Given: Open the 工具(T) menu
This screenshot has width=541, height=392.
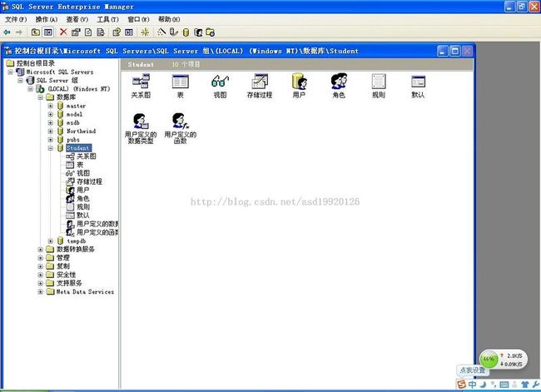Looking at the screenshot, I should pyautogui.click(x=107, y=19).
